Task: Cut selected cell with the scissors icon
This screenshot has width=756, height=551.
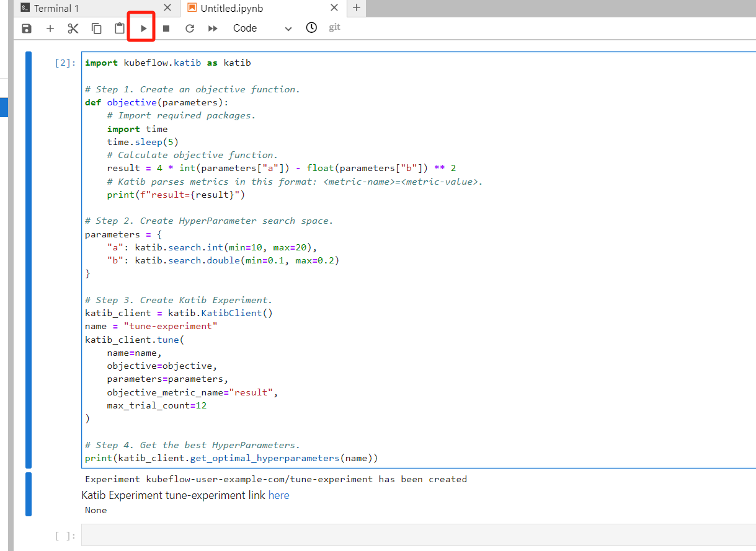Action: 73,29
